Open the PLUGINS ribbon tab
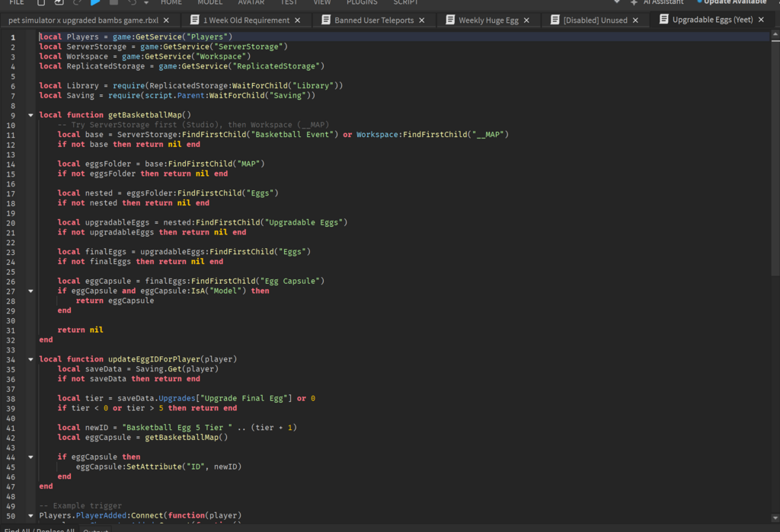The width and height of the screenshot is (780, 532). tap(362, 3)
